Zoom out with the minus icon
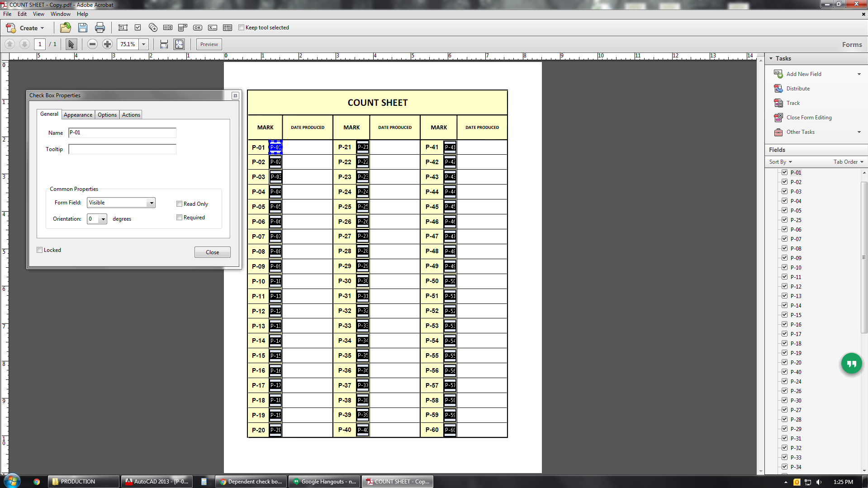This screenshot has width=868, height=488. coord(92,44)
